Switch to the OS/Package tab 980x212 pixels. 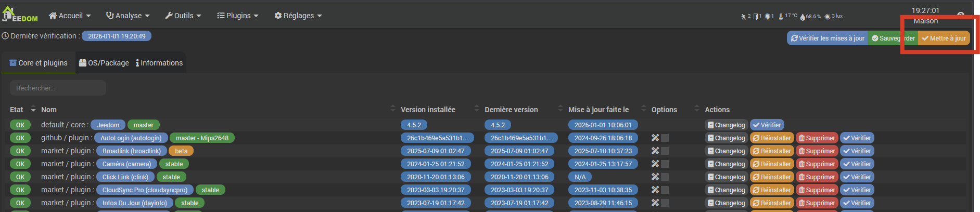104,63
